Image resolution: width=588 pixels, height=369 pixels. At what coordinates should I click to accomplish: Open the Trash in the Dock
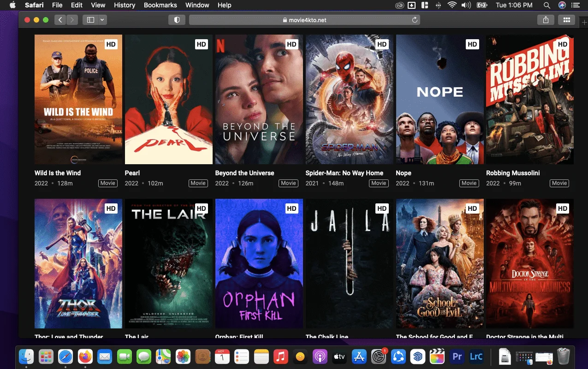coord(564,357)
